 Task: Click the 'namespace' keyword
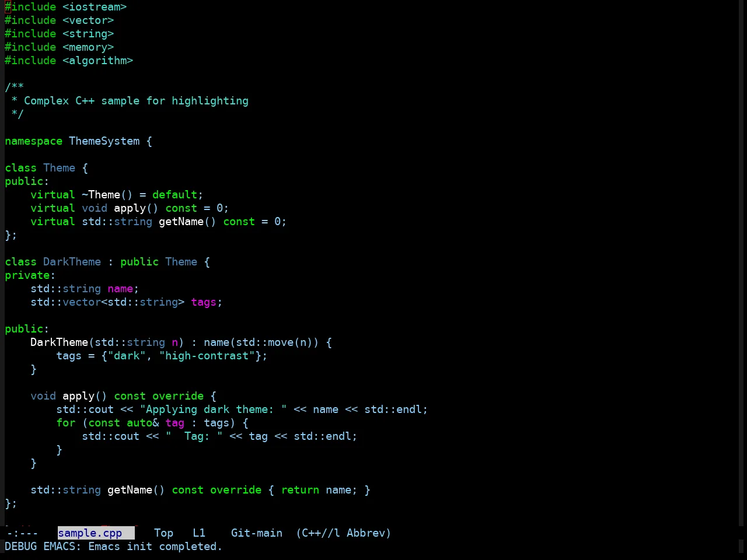click(34, 141)
